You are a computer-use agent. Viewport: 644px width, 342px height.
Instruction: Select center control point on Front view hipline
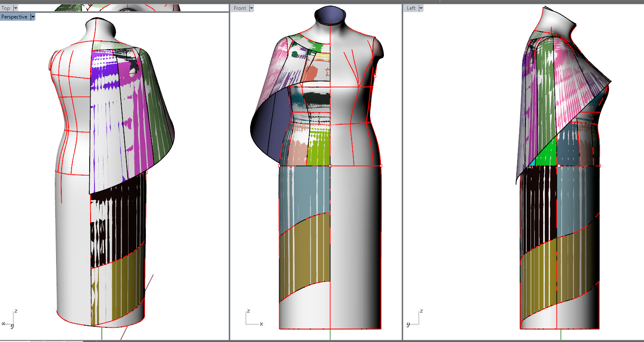(330, 166)
